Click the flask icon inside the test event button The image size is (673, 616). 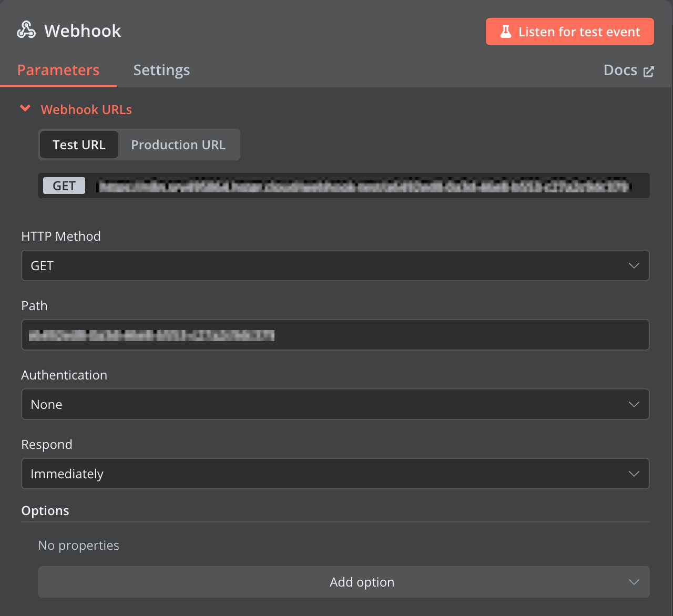(x=506, y=32)
